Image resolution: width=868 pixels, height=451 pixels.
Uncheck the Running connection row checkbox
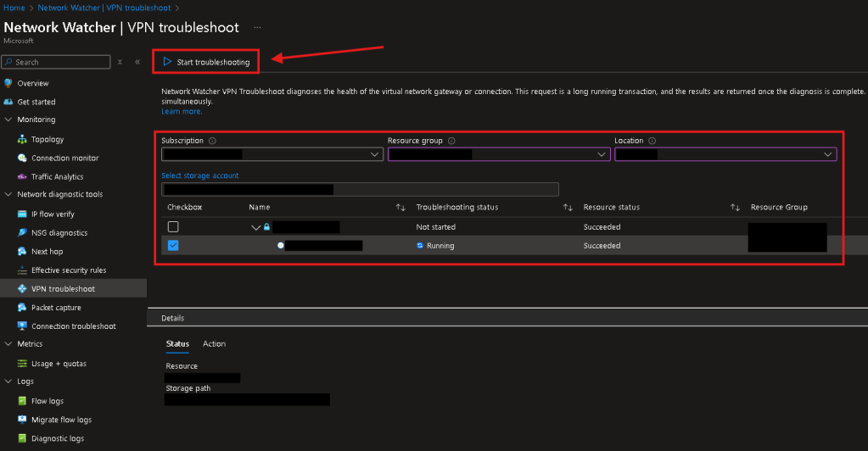[x=173, y=246]
